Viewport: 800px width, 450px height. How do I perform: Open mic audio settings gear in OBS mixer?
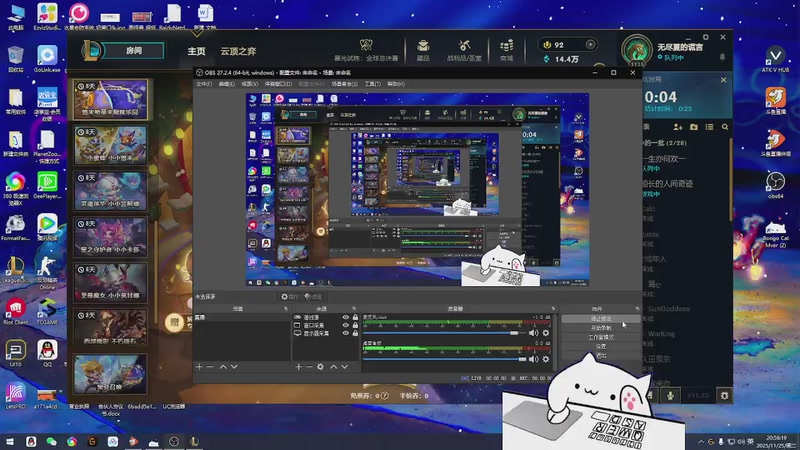pos(546,333)
